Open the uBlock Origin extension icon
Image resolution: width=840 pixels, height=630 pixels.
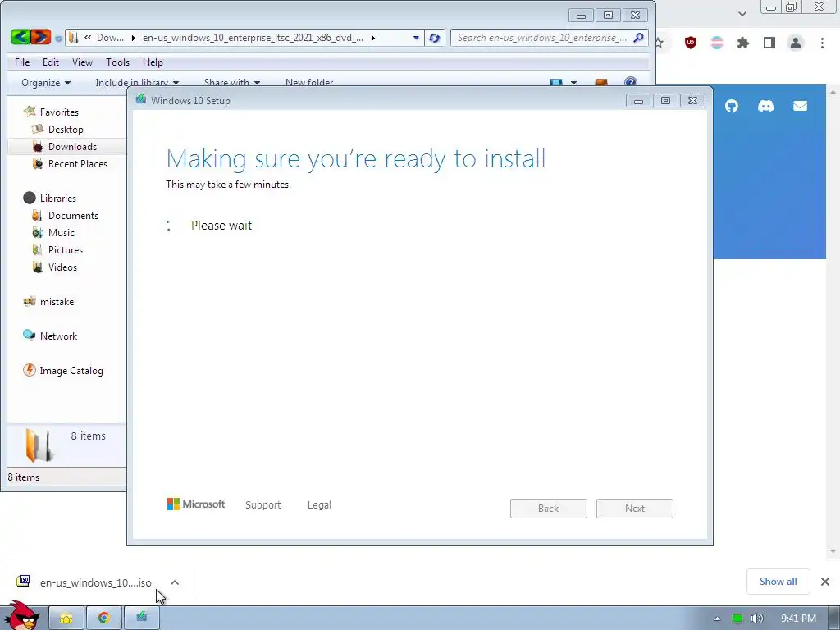691,43
